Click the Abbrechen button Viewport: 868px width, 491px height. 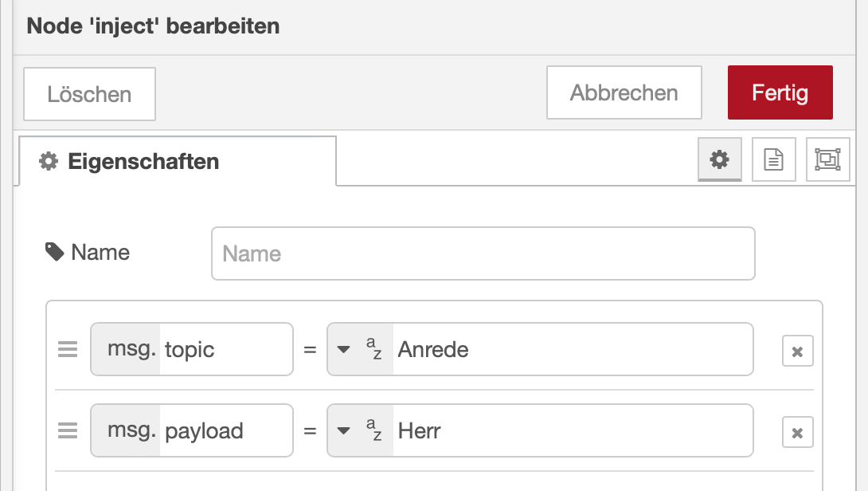click(x=624, y=92)
